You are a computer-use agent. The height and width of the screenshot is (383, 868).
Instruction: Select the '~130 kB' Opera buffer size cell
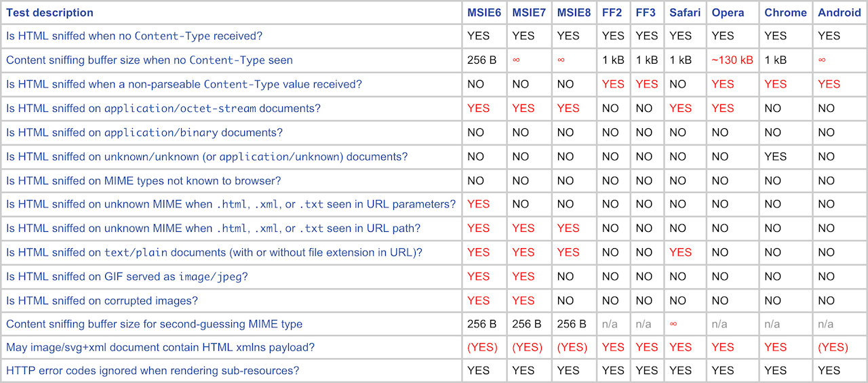click(x=732, y=60)
